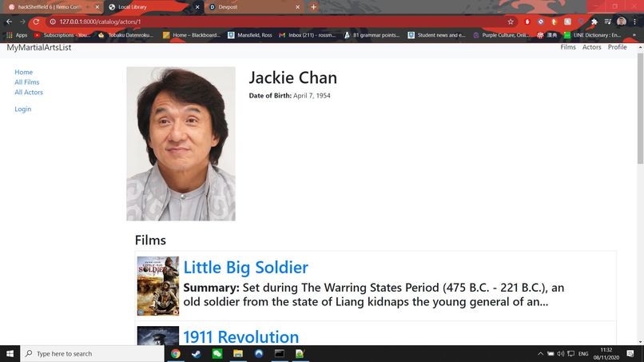Viewport: 644px width, 362px height.
Task: Click the ENG language indicator
Action: coord(583,354)
